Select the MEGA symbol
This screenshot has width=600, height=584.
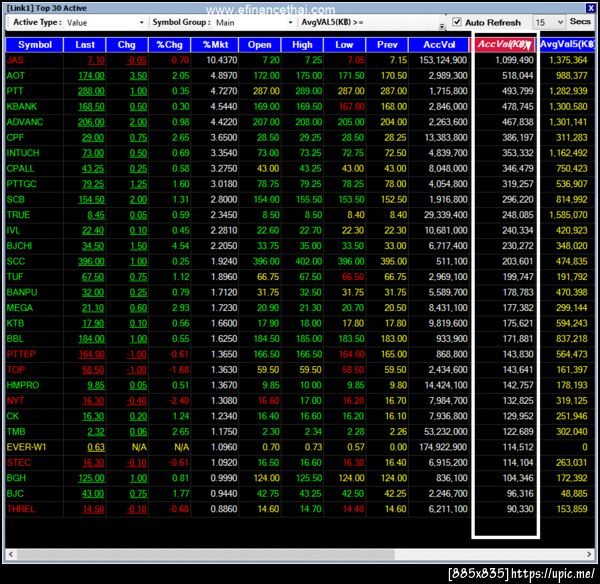click(x=20, y=308)
